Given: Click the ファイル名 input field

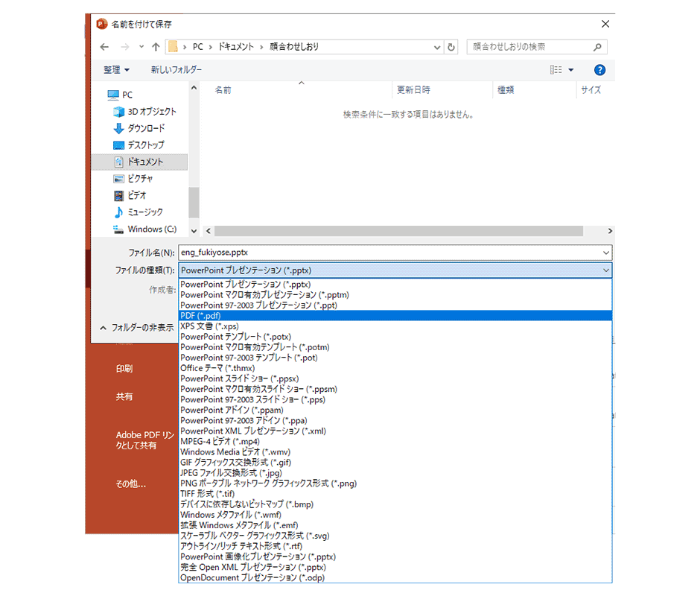Looking at the screenshot, I should pos(387,253).
